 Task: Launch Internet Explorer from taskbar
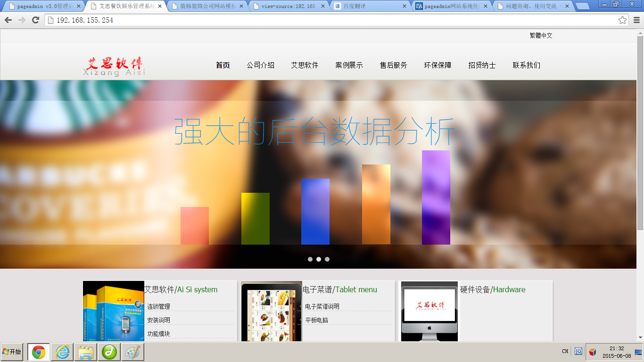point(62,352)
